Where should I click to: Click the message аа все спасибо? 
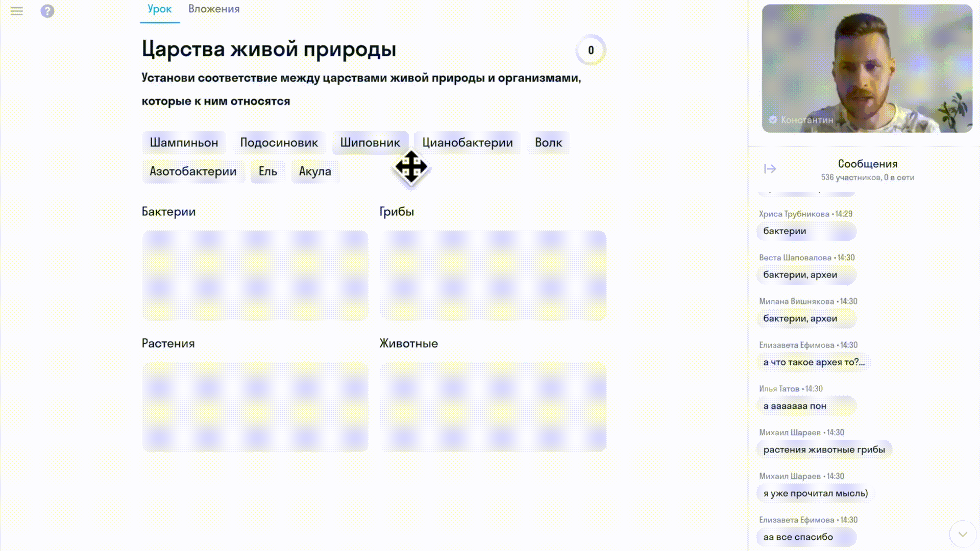[806, 537]
